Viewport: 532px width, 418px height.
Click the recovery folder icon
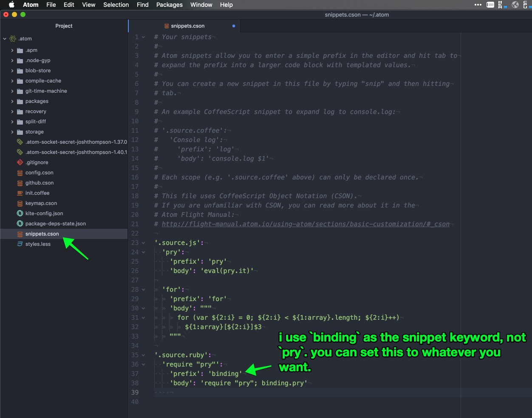(20, 111)
